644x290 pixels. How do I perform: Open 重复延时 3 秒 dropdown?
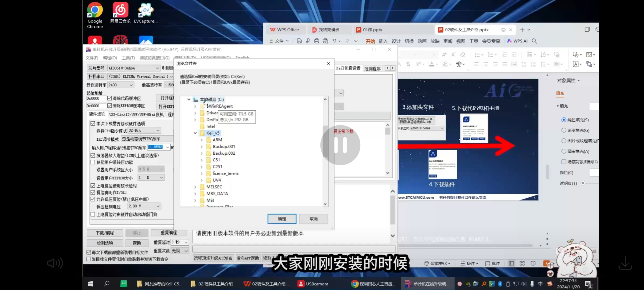tap(180, 242)
